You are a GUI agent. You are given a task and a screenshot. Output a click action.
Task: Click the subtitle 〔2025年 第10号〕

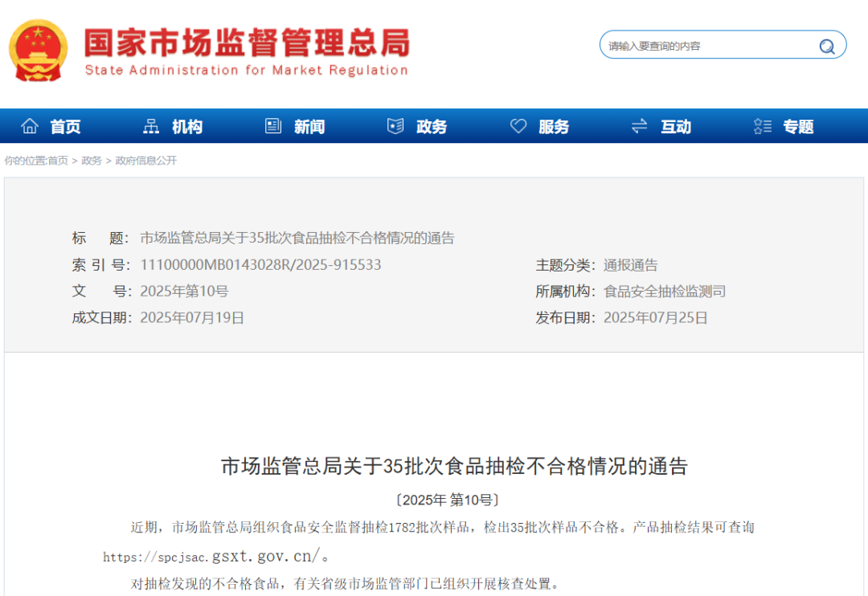click(x=448, y=500)
